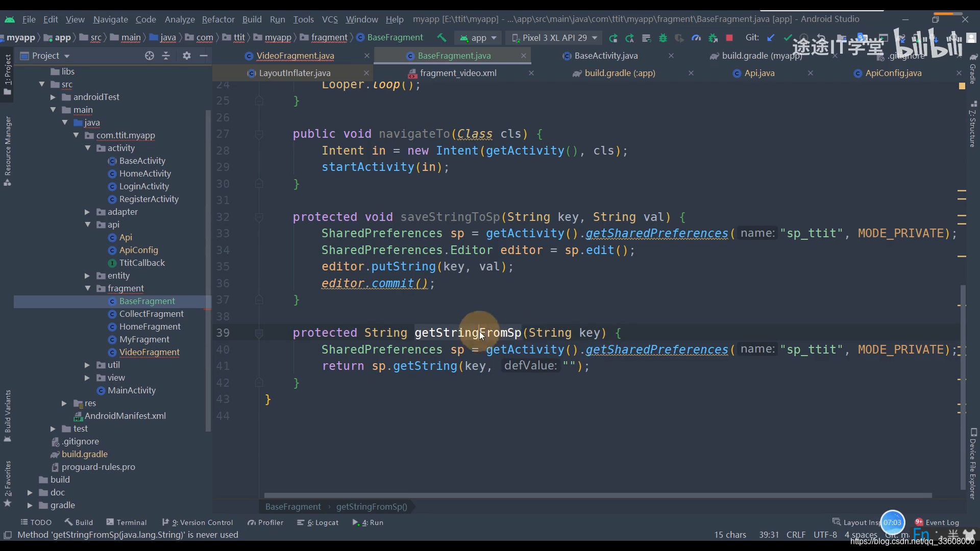Expand the adapter package
980x551 pixels.
[x=87, y=212]
